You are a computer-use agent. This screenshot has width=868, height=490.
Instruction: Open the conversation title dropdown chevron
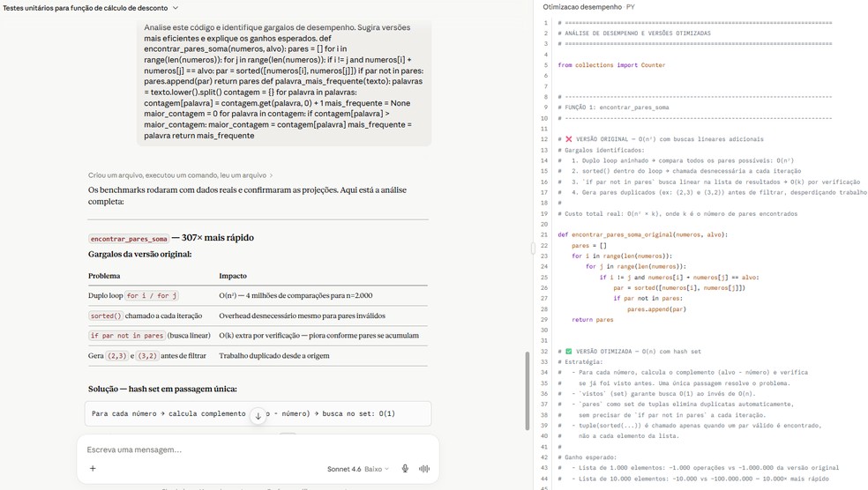pos(176,8)
